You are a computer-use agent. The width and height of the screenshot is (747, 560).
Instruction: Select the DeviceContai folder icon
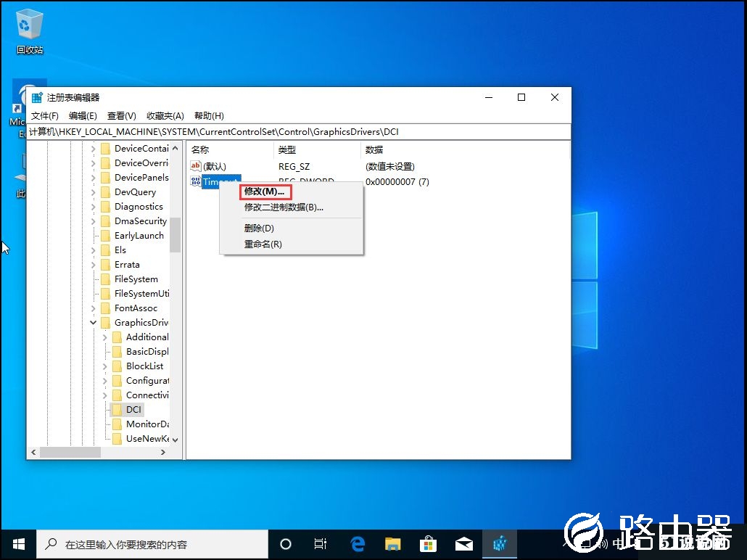(106, 149)
